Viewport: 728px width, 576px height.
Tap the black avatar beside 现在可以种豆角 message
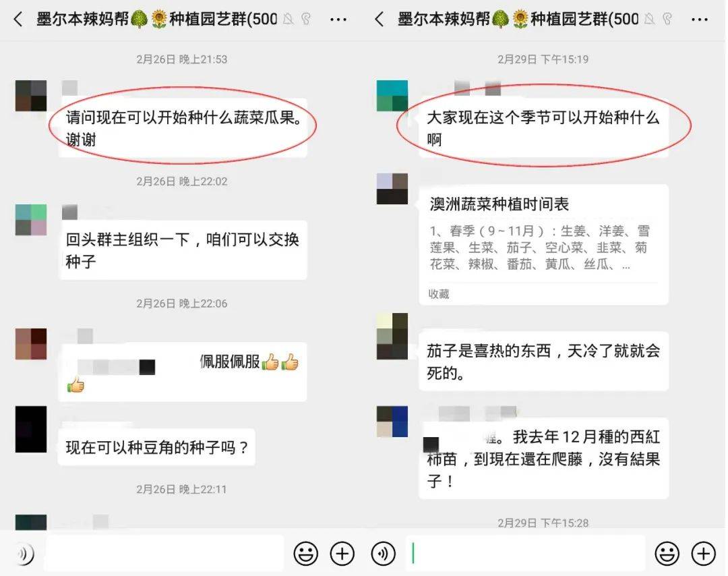pyautogui.click(x=31, y=429)
